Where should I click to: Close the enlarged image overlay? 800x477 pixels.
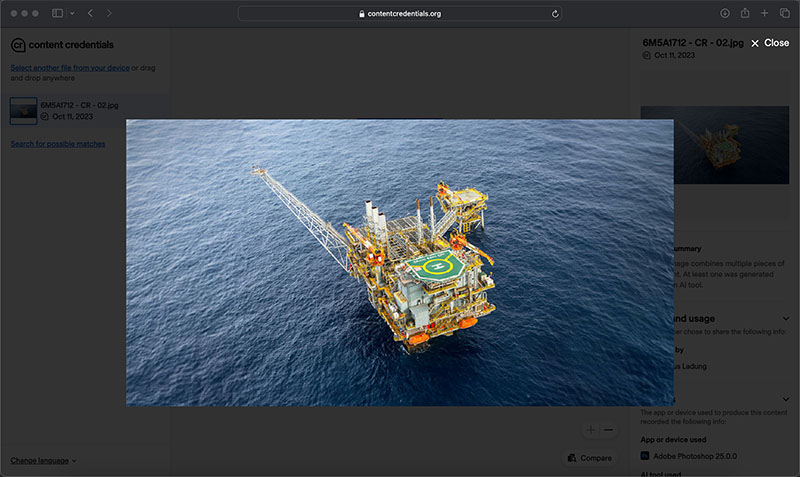click(x=769, y=43)
